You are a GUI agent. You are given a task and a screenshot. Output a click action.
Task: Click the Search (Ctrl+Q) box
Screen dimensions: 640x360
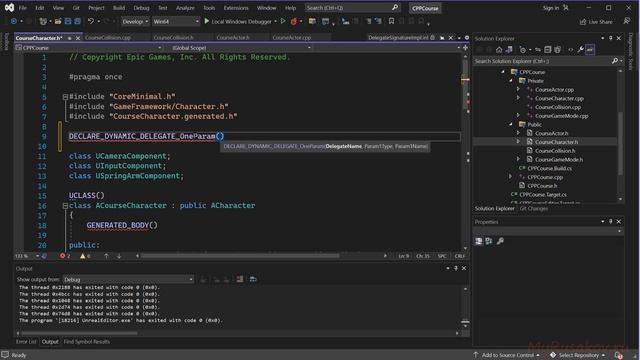[352, 8]
